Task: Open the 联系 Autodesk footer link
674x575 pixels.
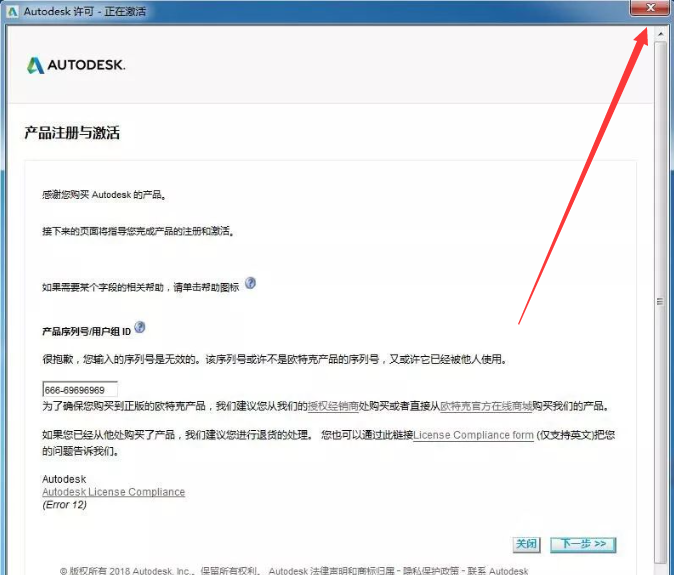Action: 498,571
